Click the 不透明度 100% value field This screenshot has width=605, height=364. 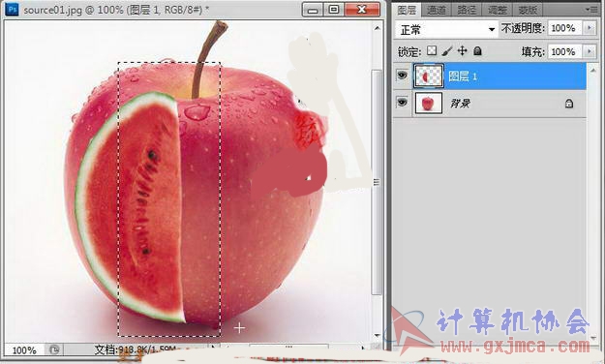pyautogui.click(x=564, y=28)
